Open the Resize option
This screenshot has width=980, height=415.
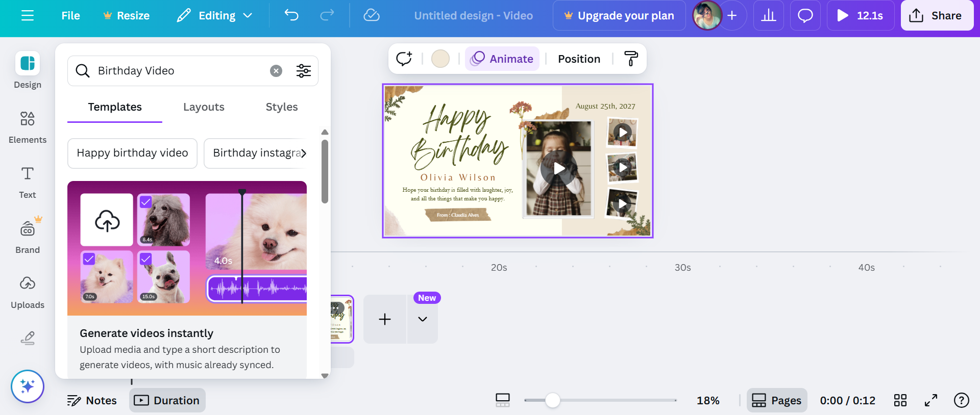coord(127,16)
